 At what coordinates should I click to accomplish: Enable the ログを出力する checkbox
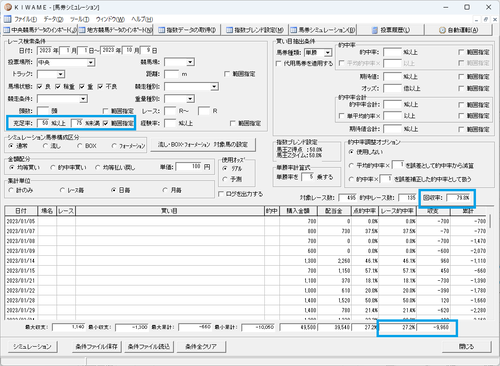click(221, 194)
